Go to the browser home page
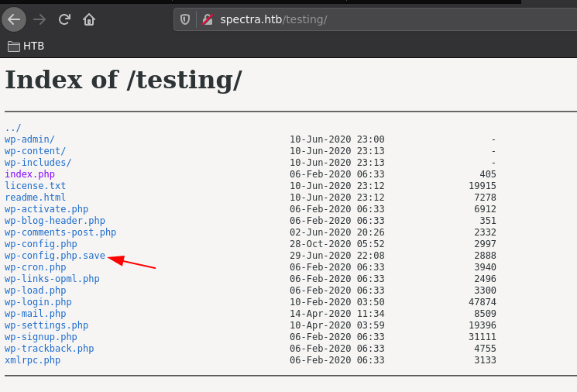This screenshot has height=392, width=577. pyautogui.click(x=89, y=19)
